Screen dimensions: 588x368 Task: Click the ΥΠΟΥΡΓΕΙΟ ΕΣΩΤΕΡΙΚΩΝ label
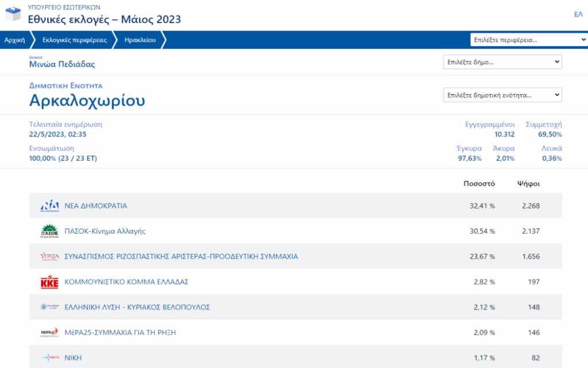(x=64, y=7)
